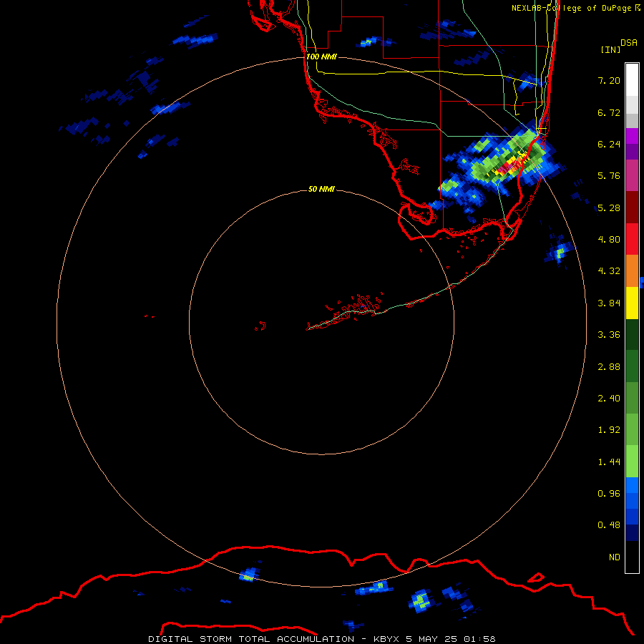Click the 50 NMI range ring label
The width and height of the screenshot is (644, 644).
pos(321,190)
